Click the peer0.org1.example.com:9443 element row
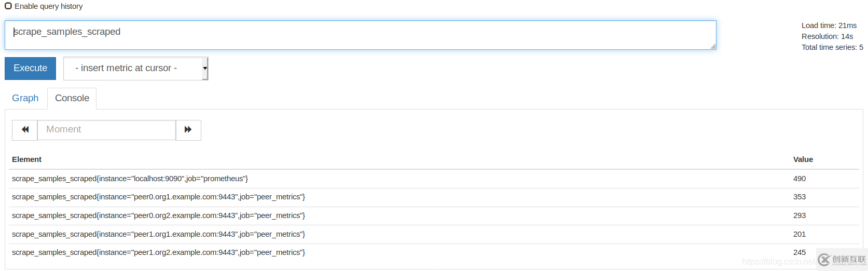This screenshot has height=271, width=868. pyautogui.click(x=159, y=197)
